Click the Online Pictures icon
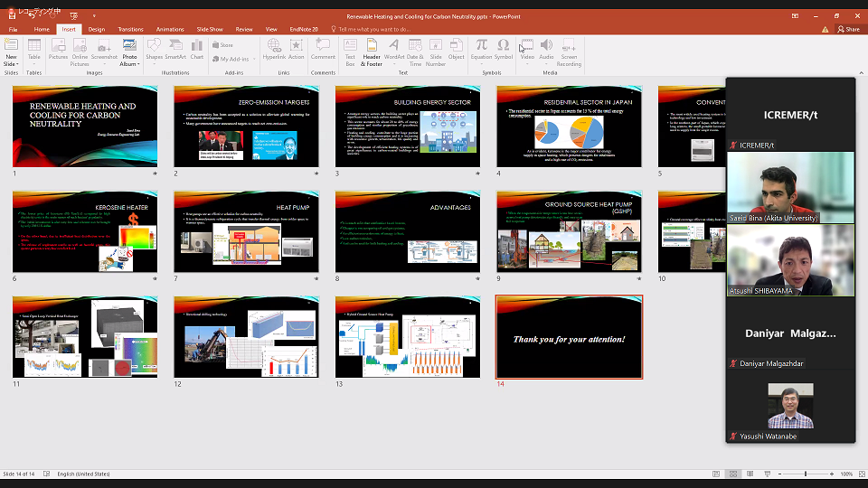 80,52
